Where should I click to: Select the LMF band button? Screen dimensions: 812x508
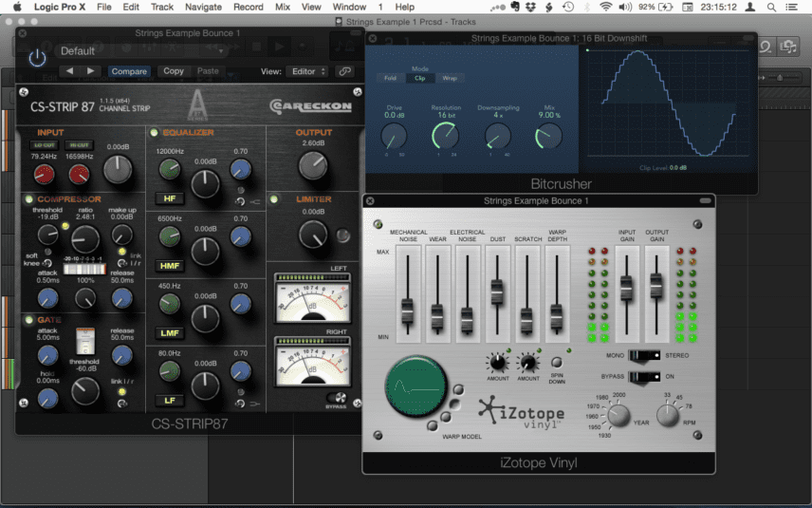click(170, 333)
